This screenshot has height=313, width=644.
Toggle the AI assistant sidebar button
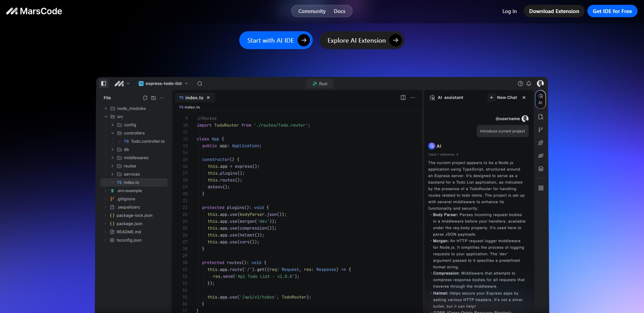pyautogui.click(x=540, y=99)
